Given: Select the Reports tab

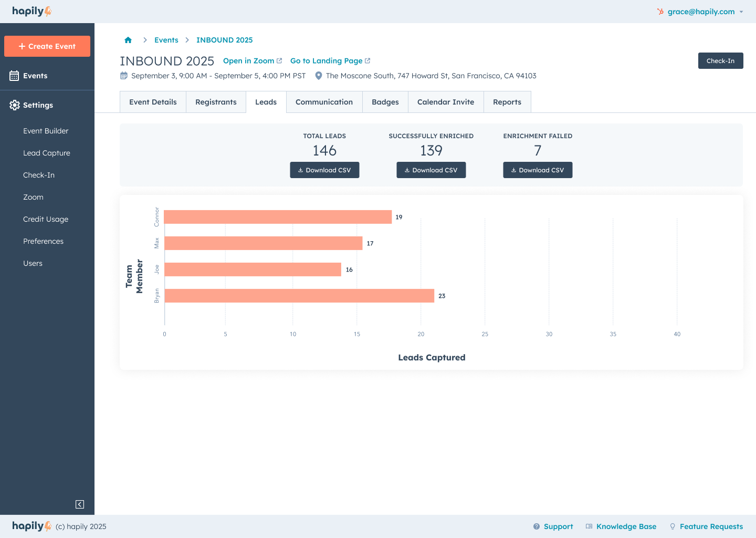Looking at the screenshot, I should click(x=507, y=102).
